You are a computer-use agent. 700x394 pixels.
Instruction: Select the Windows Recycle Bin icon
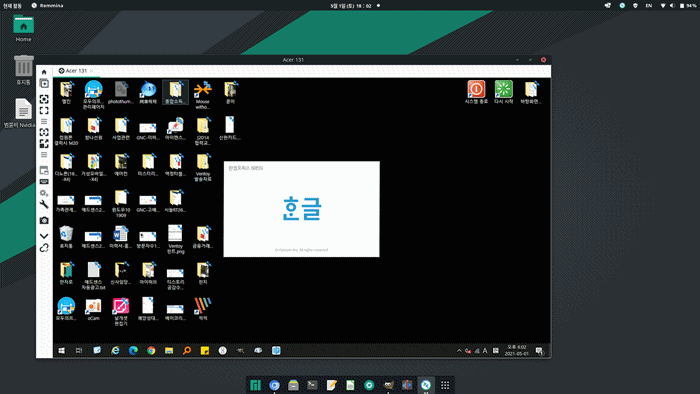point(66,237)
